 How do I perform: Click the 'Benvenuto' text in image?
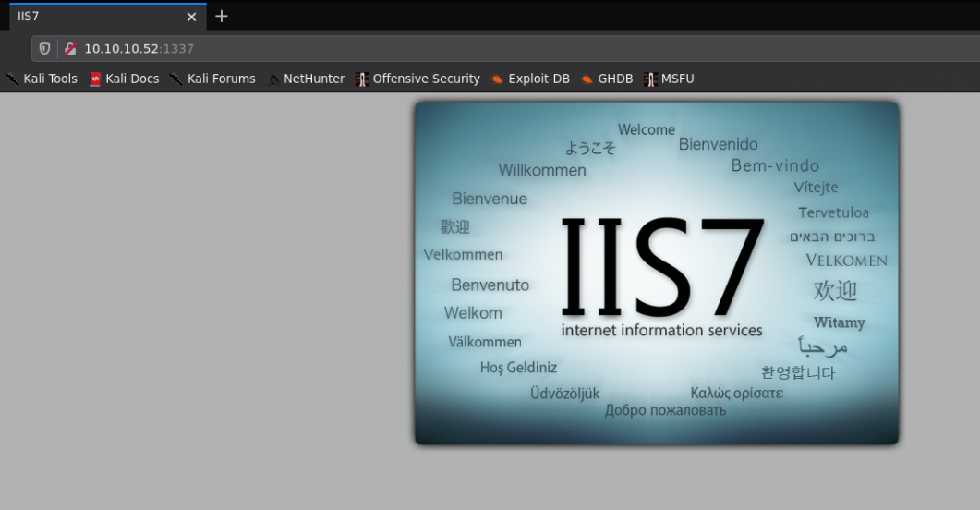(x=490, y=285)
